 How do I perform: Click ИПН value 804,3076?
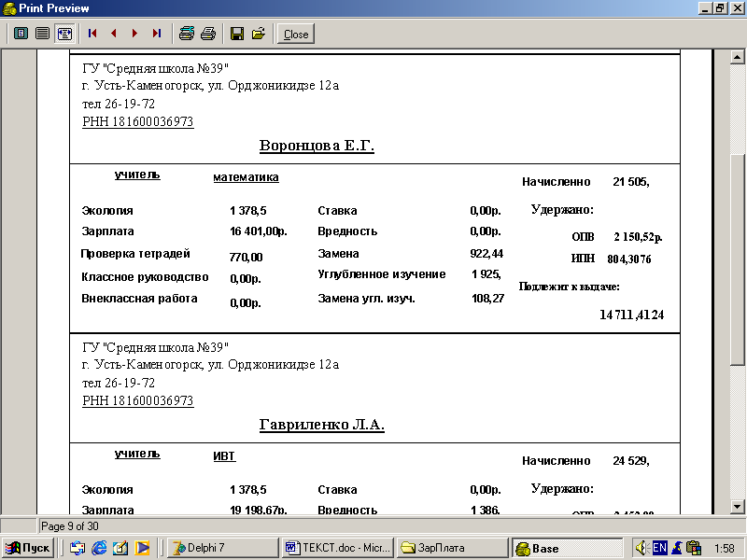(x=628, y=259)
